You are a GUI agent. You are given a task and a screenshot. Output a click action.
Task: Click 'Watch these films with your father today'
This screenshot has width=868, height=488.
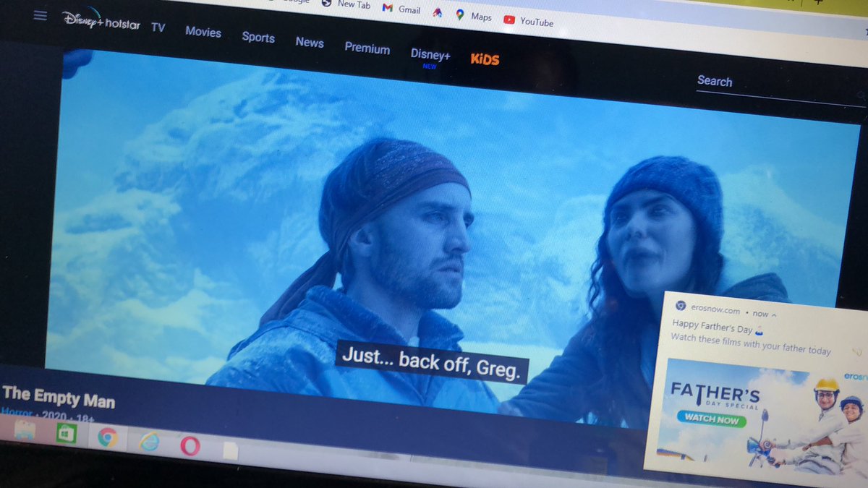[x=751, y=343]
